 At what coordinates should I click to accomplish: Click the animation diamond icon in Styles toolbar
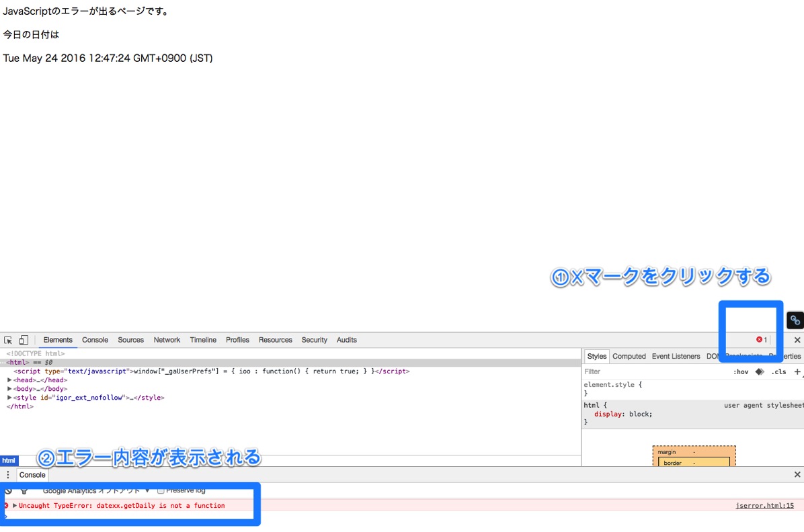(760, 372)
